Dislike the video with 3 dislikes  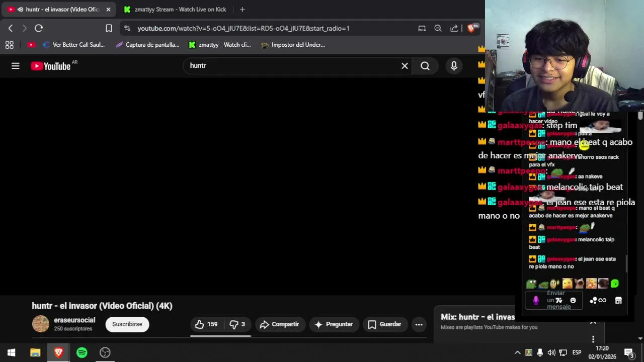[237, 324]
